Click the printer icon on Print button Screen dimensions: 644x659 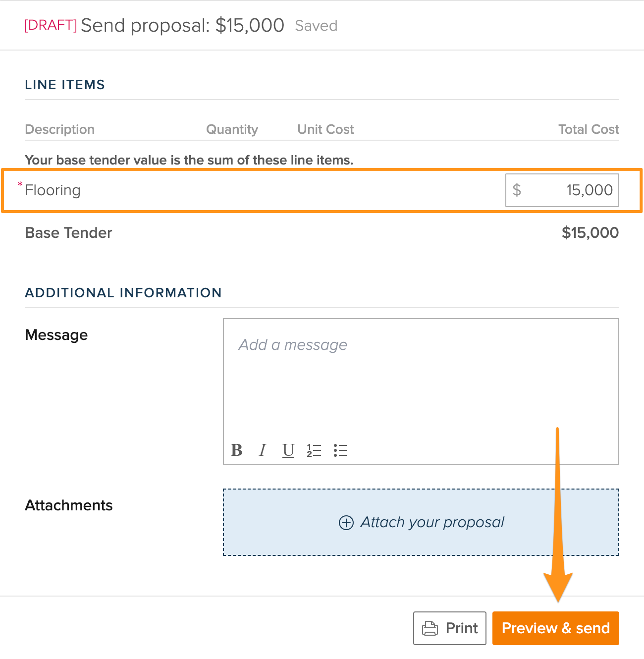(x=429, y=628)
